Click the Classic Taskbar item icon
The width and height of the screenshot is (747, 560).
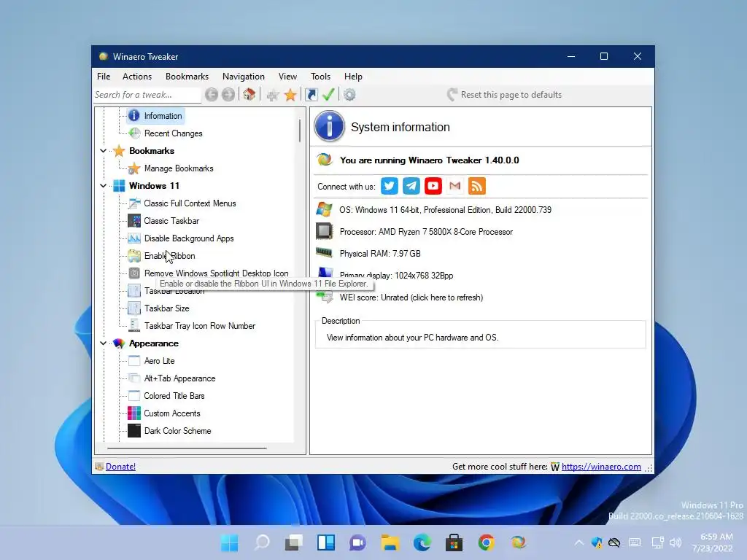(x=134, y=220)
